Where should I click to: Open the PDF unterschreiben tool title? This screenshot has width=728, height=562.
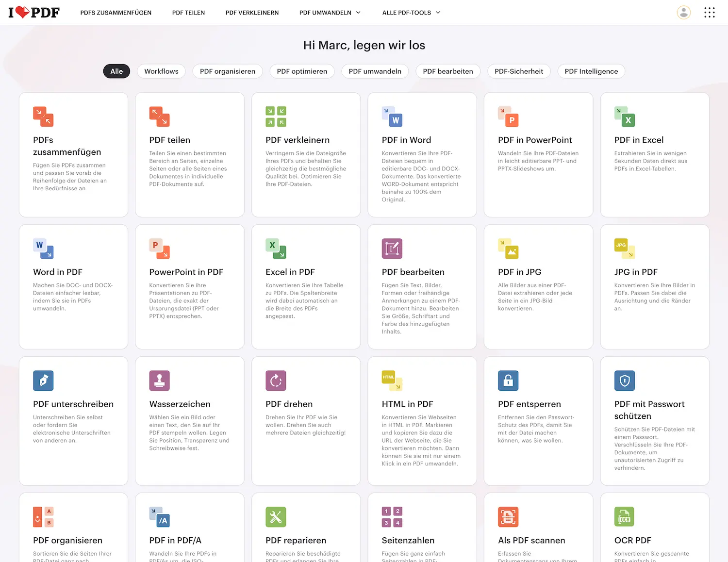pyautogui.click(x=73, y=404)
